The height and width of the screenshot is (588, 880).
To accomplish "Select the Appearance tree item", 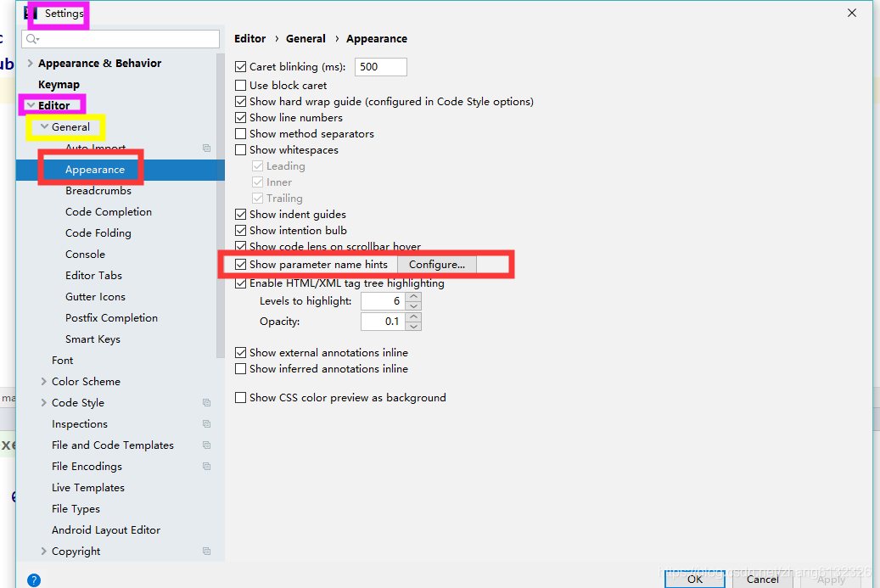I will click(x=95, y=170).
